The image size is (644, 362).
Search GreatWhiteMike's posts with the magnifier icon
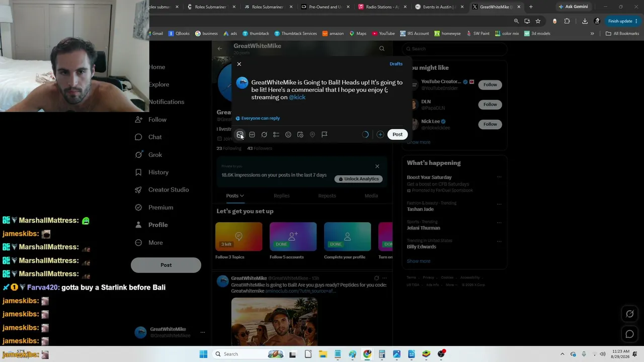382,49
